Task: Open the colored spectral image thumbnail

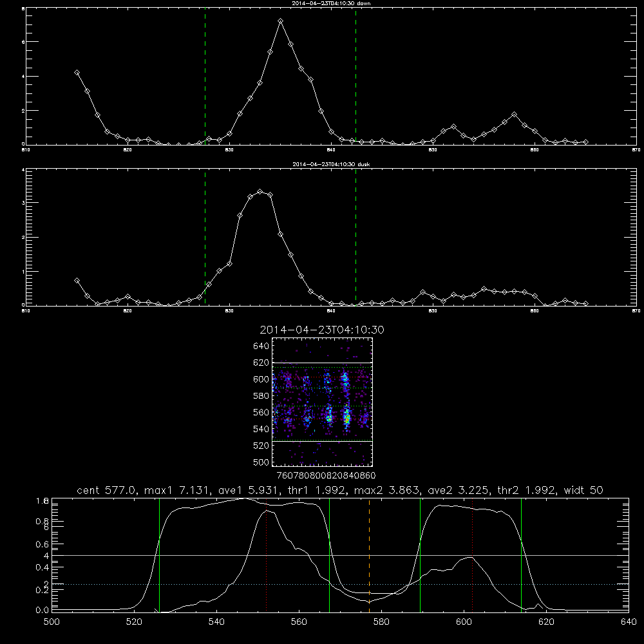Action: click(x=323, y=402)
